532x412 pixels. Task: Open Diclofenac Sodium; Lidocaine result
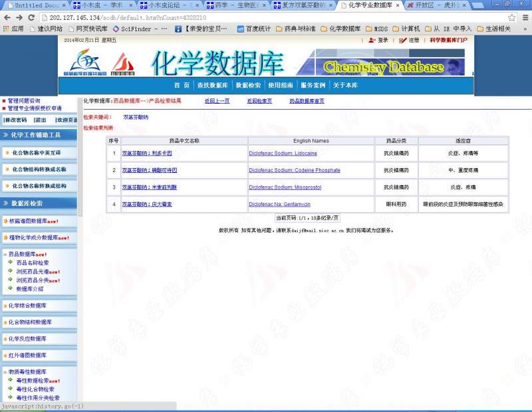[x=283, y=154]
